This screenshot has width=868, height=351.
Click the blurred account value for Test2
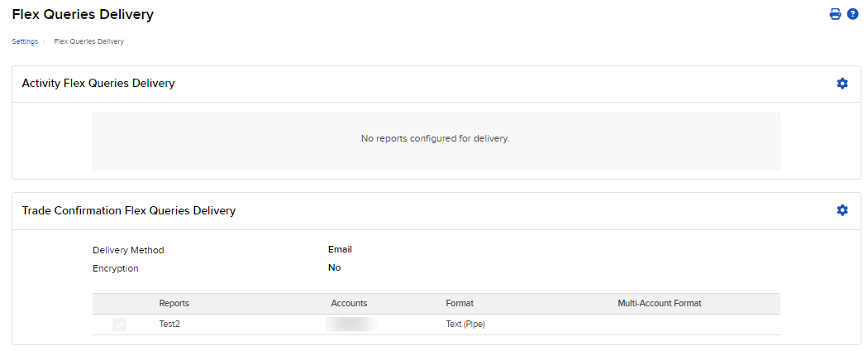pos(351,325)
